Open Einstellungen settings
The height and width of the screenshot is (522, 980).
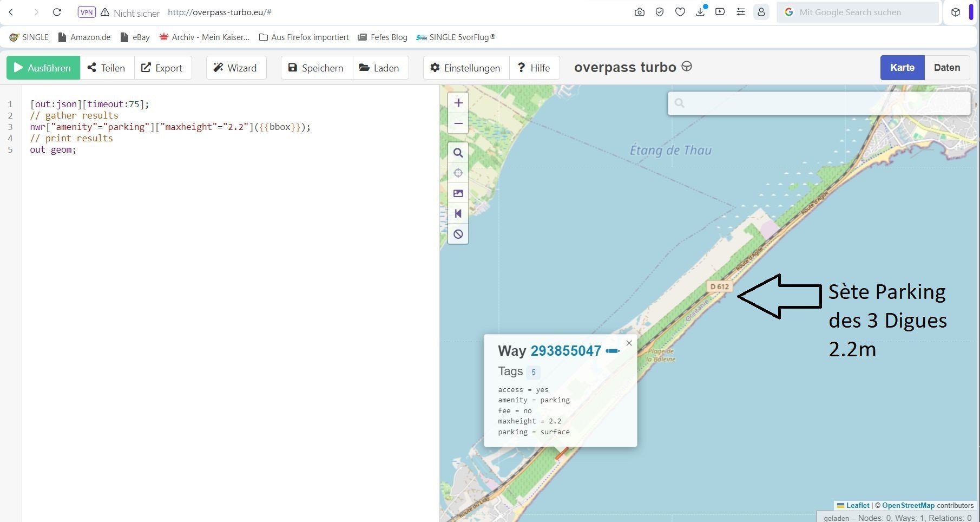point(466,68)
